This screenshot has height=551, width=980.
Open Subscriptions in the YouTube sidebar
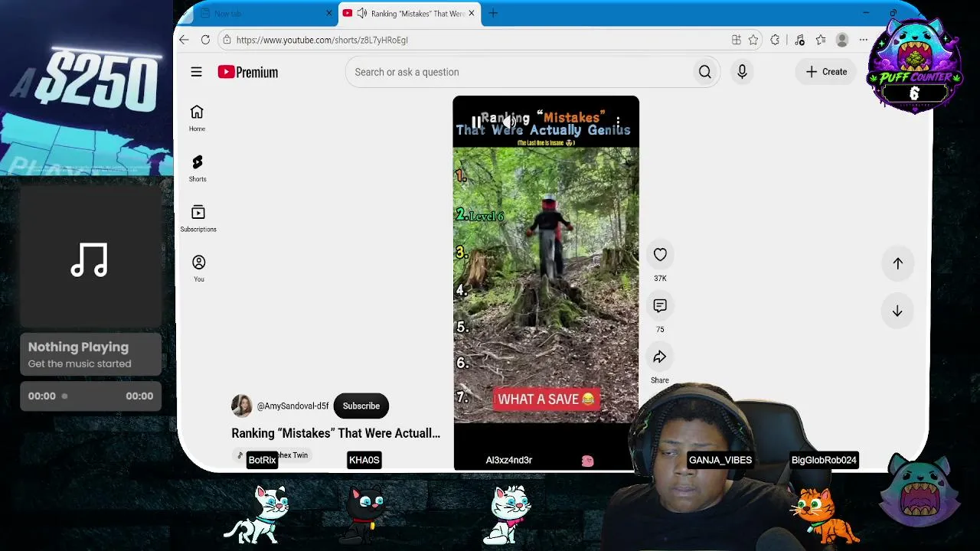click(198, 219)
